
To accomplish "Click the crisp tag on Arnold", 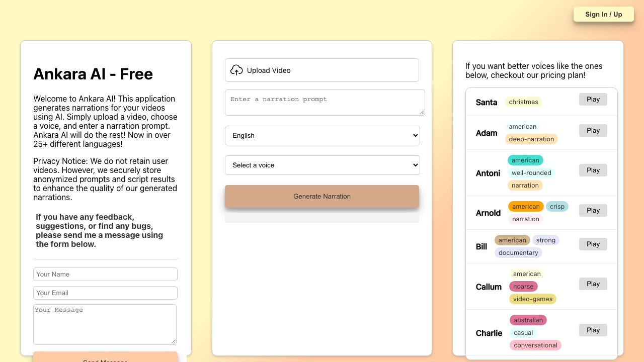I will click(x=557, y=206).
